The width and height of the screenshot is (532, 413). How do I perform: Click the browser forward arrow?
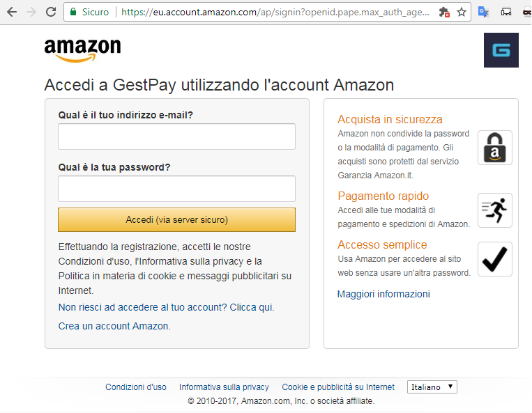(31, 13)
